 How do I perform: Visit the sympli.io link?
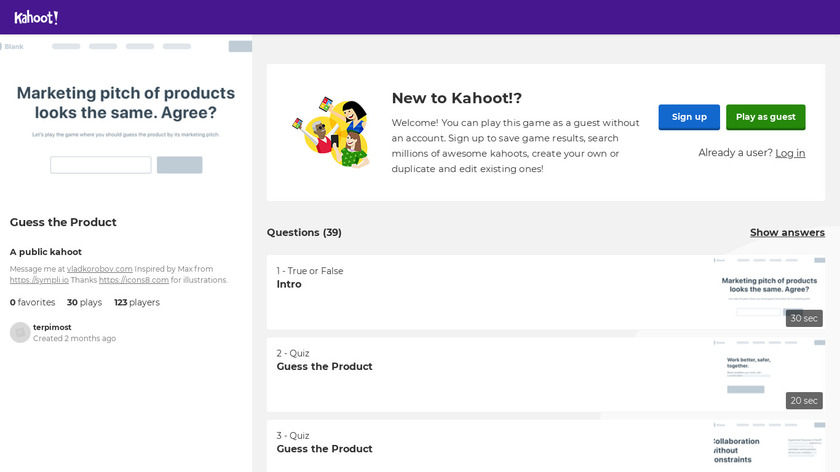[x=39, y=280]
